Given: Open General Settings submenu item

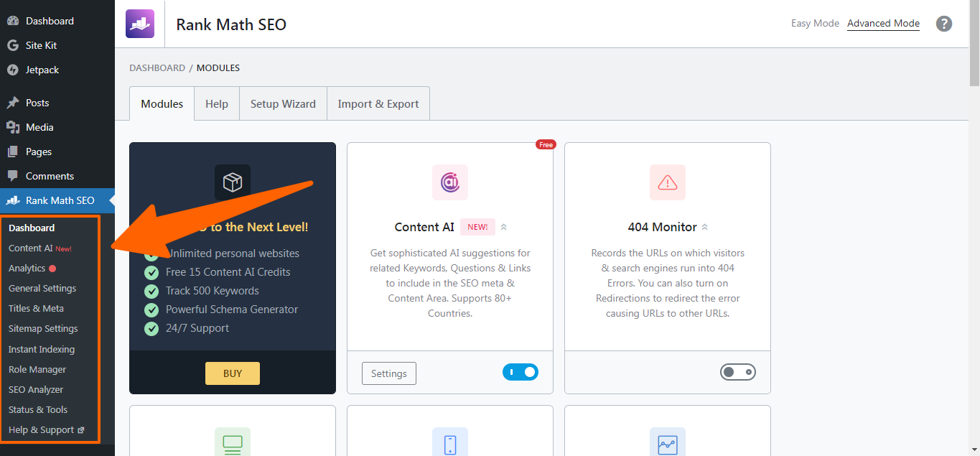Looking at the screenshot, I should pyautogui.click(x=42, y=288).
